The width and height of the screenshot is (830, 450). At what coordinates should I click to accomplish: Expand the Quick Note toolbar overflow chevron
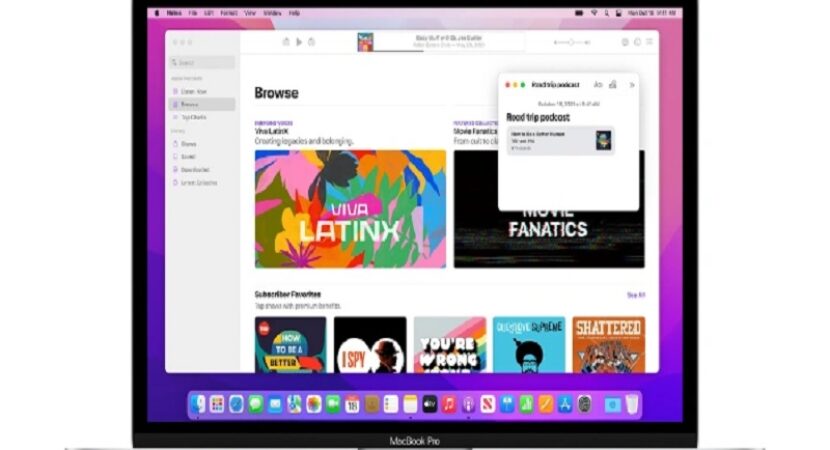tap(631, 85)
